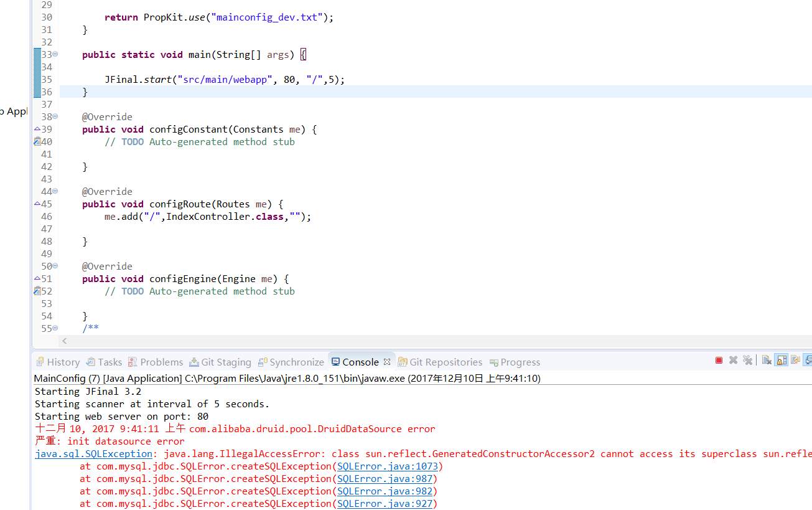Open the Problems tab
This screenshot has height=510, width=812.
[156, 362]
